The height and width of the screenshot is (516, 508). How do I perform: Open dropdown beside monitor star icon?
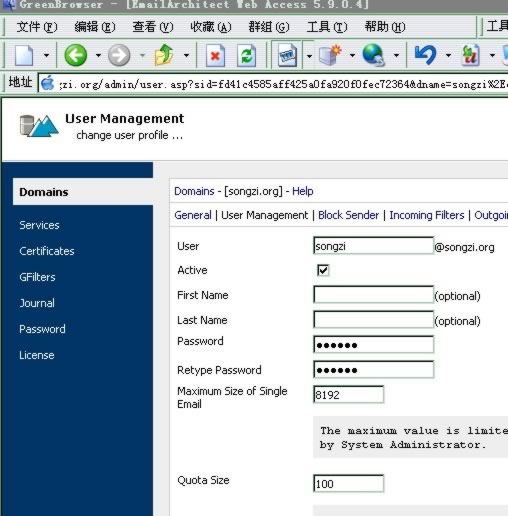(x=352, y=55)
